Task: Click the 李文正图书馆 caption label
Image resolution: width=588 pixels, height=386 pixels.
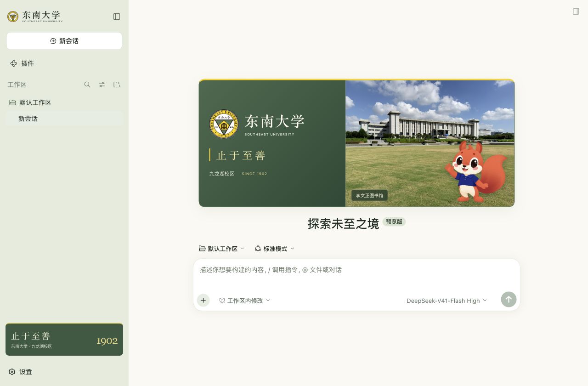Action: (369, 195)
